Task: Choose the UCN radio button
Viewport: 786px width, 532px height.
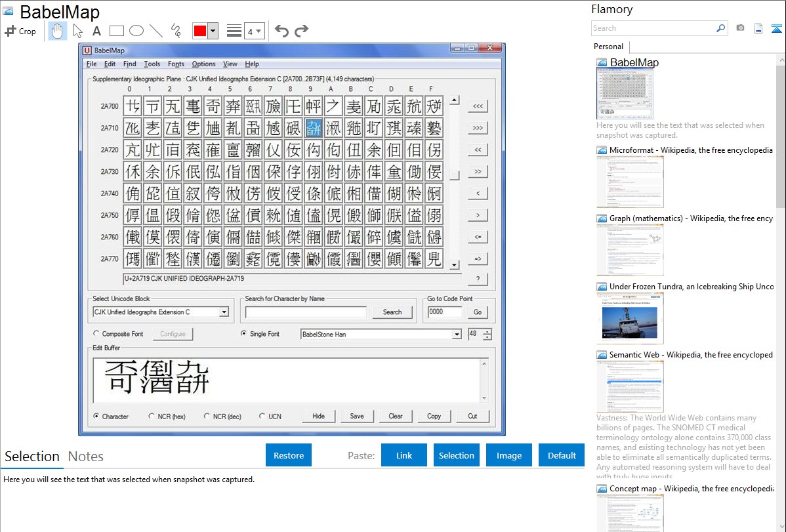Action: click(x=262, y=416)
